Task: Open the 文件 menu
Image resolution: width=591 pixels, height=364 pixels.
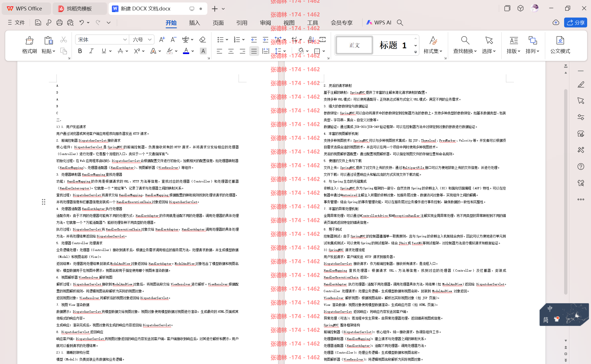Action: [16, 22]
